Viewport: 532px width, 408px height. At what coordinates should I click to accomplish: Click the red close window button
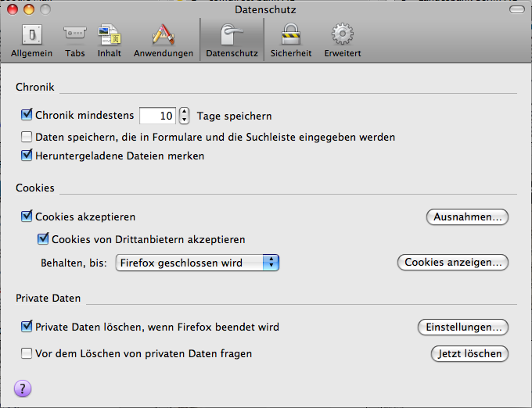pyautogui.click(x=13, y=9)
